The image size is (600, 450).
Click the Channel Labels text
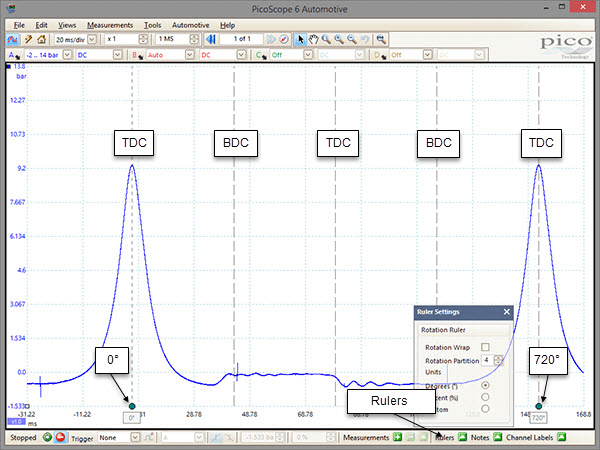(530, 437)
